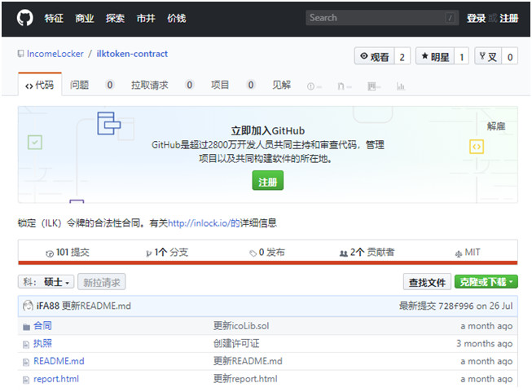The height and width of the screenshot is (392, 532).
Task: View the 1个 分支 branches
Action: click(167, 252)
